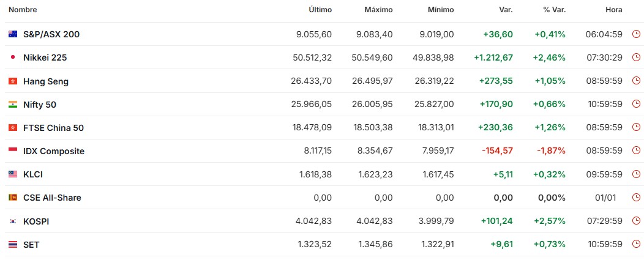
Task: Open FTSE China 50 index link
Action: [x=53, y=128]
